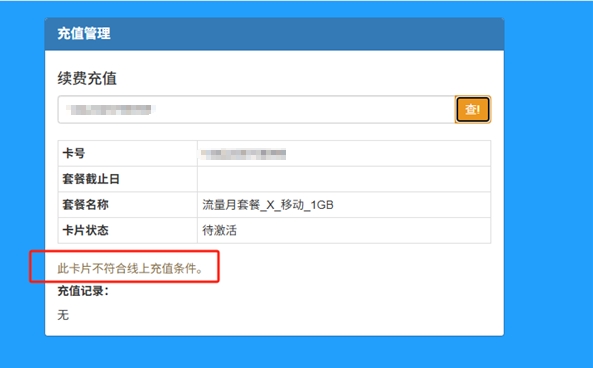Click the blurred 卡号 value in the table

243,154
